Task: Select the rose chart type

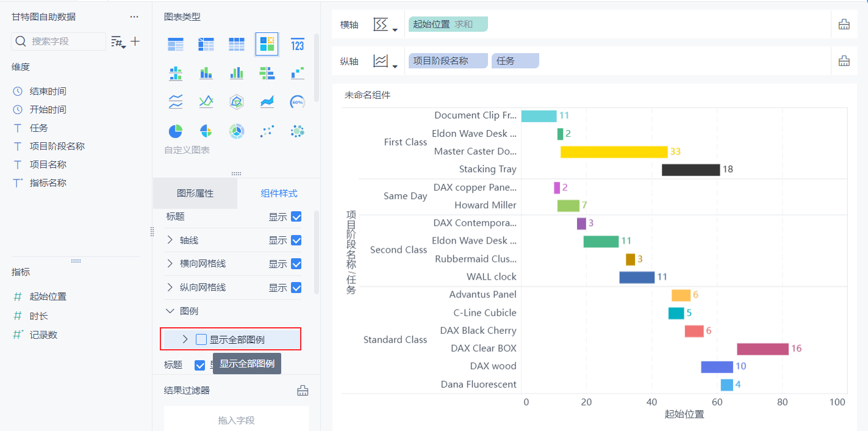Action: (206, 131)
